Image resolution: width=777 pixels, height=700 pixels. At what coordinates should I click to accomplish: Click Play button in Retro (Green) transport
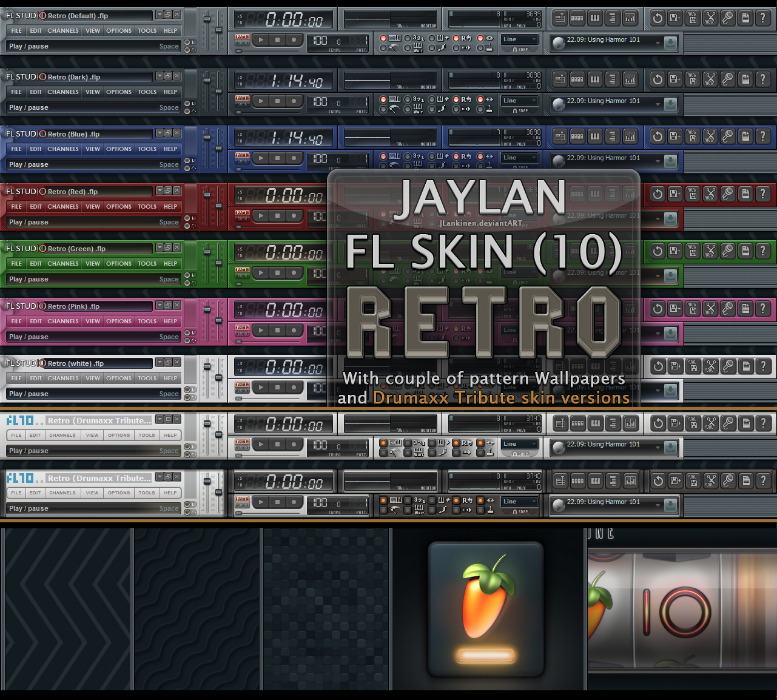[261, 272]
